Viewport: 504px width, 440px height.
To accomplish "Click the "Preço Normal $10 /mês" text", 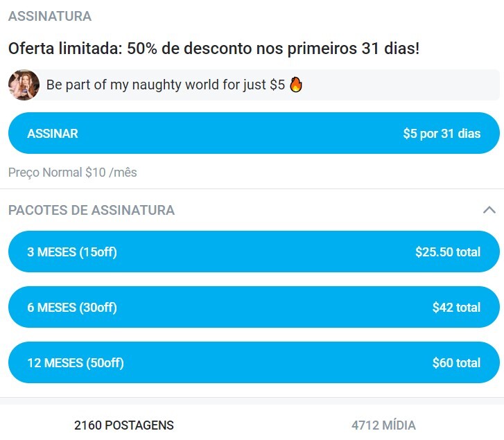I will (73, 172).
